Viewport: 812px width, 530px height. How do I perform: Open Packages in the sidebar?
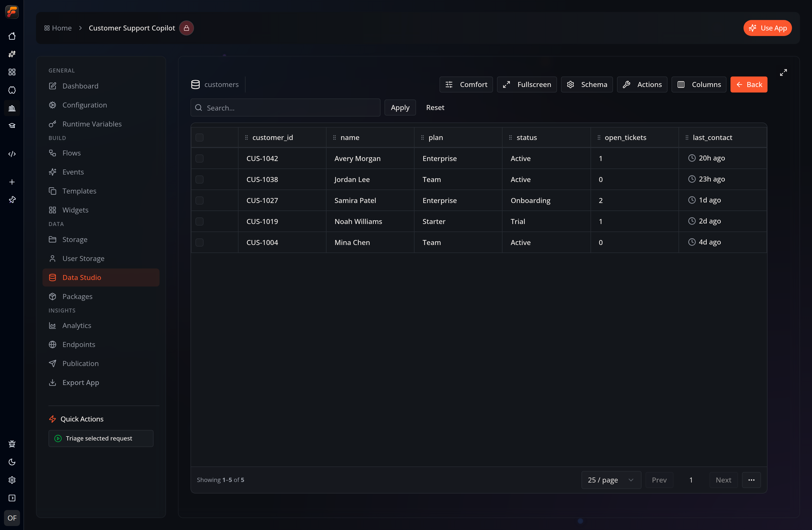pos(101,296)
